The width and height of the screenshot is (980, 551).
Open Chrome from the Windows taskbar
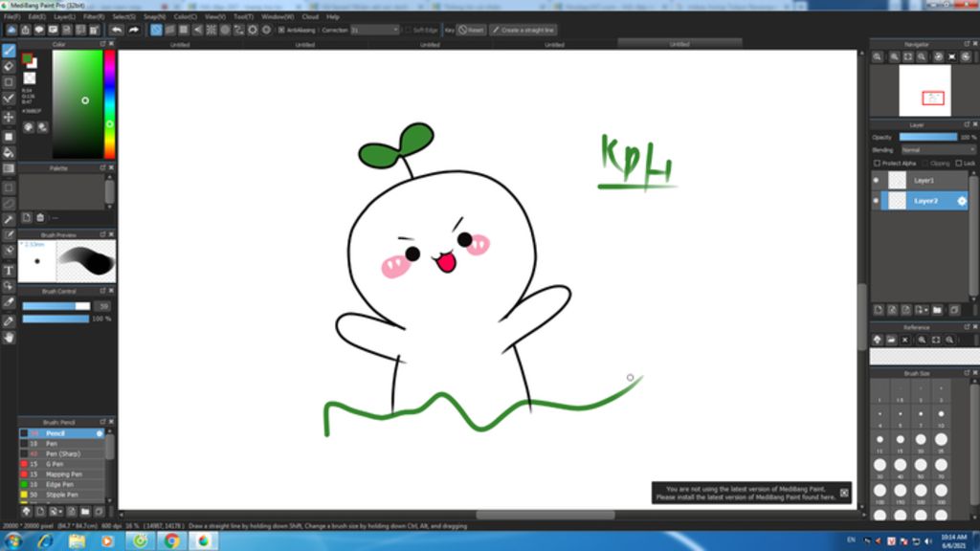[172, 540]
